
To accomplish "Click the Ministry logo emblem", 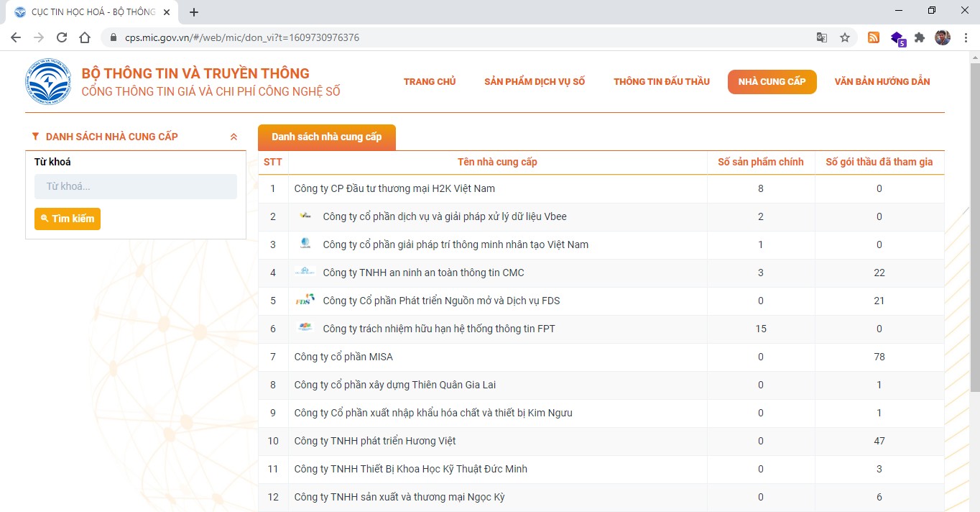I will tap(48, 81).
